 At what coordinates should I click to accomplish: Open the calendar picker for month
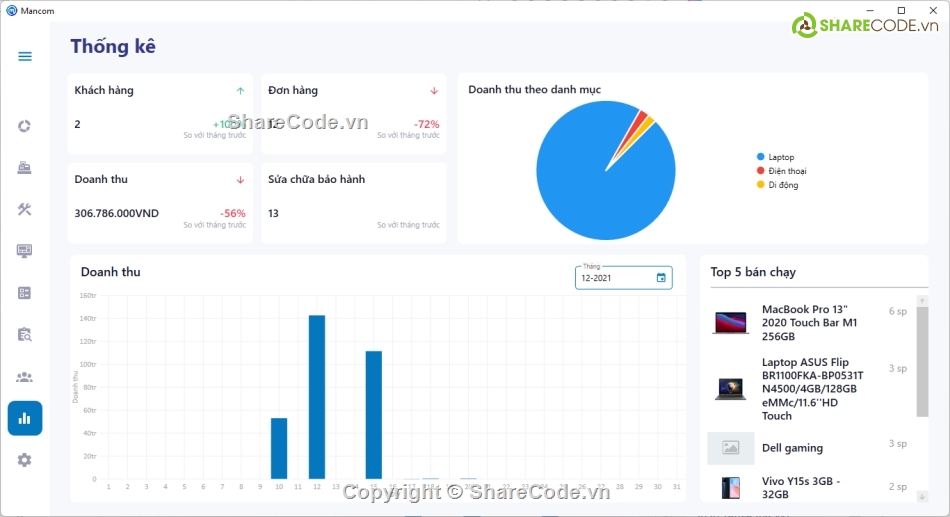coord(661,278)
